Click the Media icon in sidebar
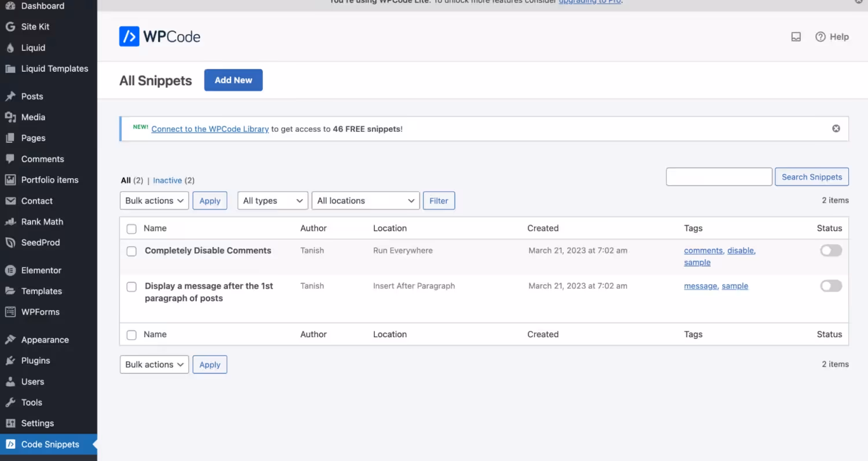Screen dimensions: 868x461 pos(10,117)
